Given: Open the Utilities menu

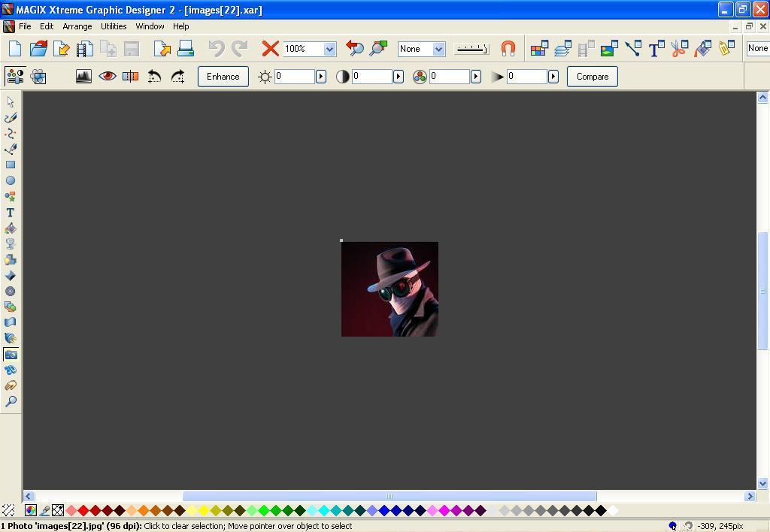Looking at the screenshot, I should click(114, 26).
